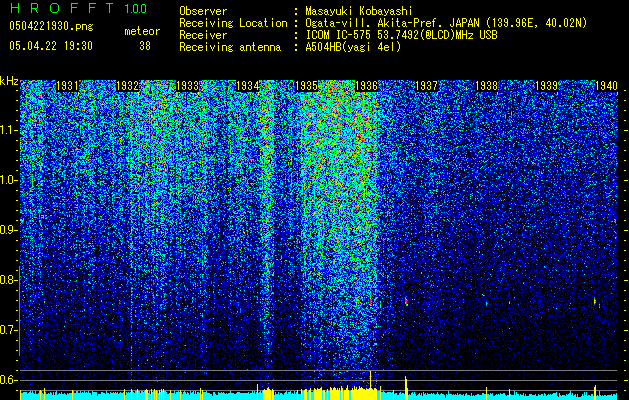This screenshot has height=400, width=629.
Task: Click the 0.8 frequency axis label
Action: coord(8,280)
